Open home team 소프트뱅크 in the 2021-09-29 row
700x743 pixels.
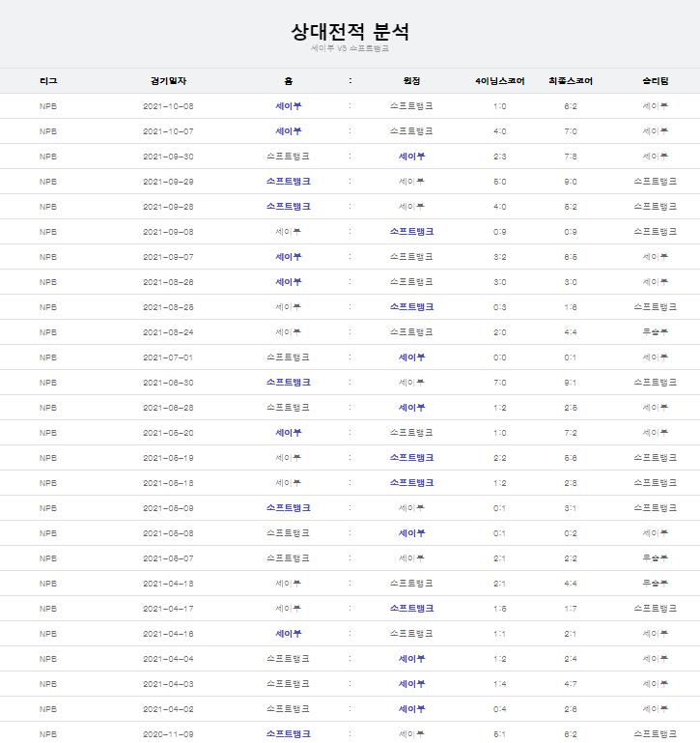click(289, 182)
